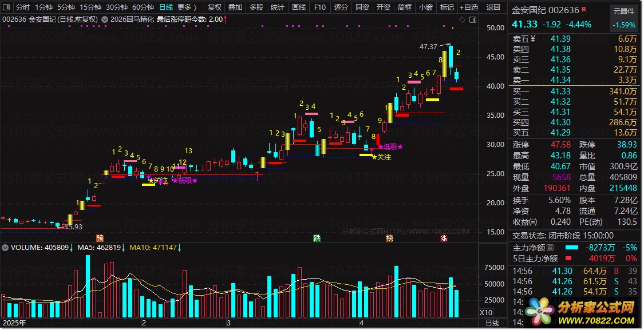Viewport: 644px width, 330px height.
Task: Click the ★低吸★ marker near price 30
Action: click(390, 147)
